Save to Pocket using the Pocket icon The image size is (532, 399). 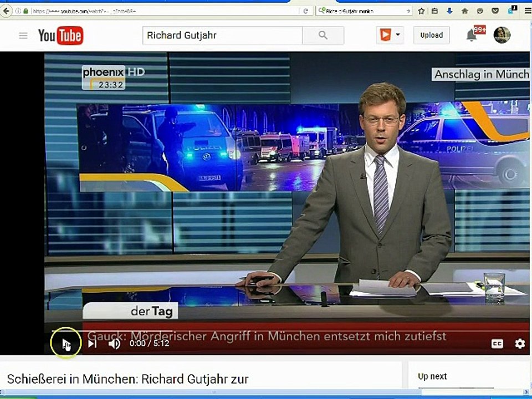(x=495, y=11)
